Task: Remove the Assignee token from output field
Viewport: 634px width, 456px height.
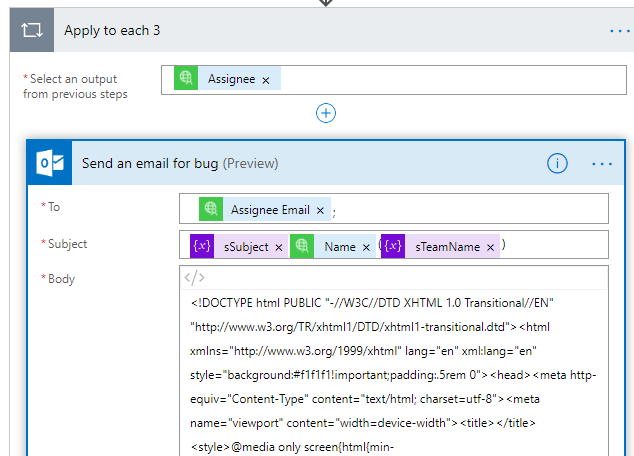Action: point(265,80)
